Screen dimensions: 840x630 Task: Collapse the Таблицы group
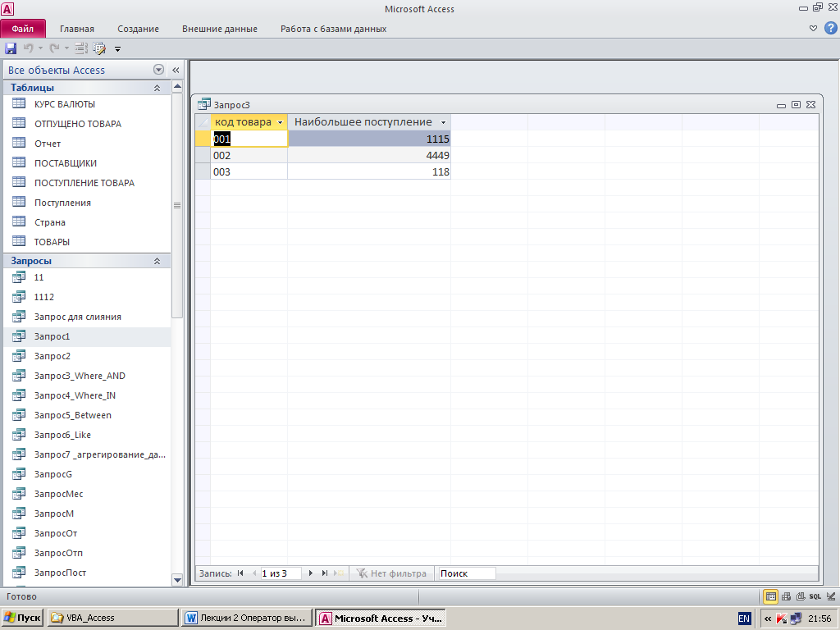point(157,88)
